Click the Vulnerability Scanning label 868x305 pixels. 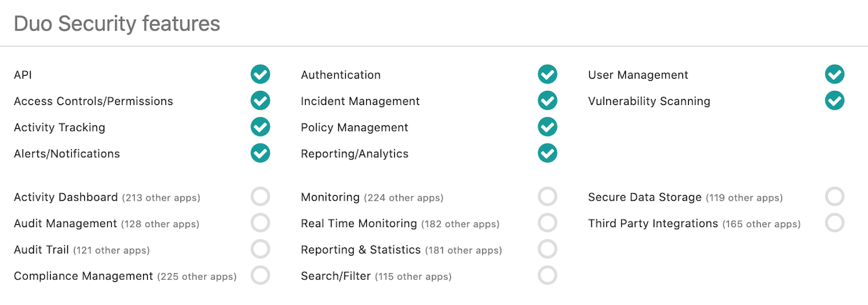[649, 101]
